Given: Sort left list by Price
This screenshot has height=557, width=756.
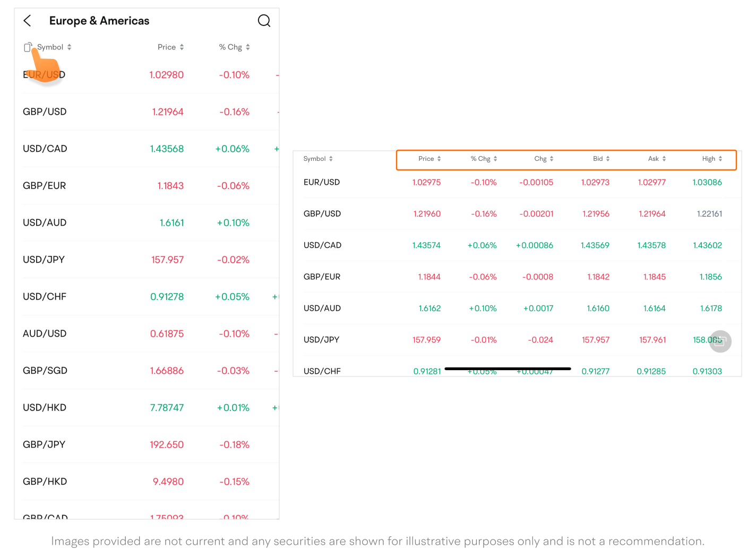Looking at the screenshot, I should (x=170, y=47).
